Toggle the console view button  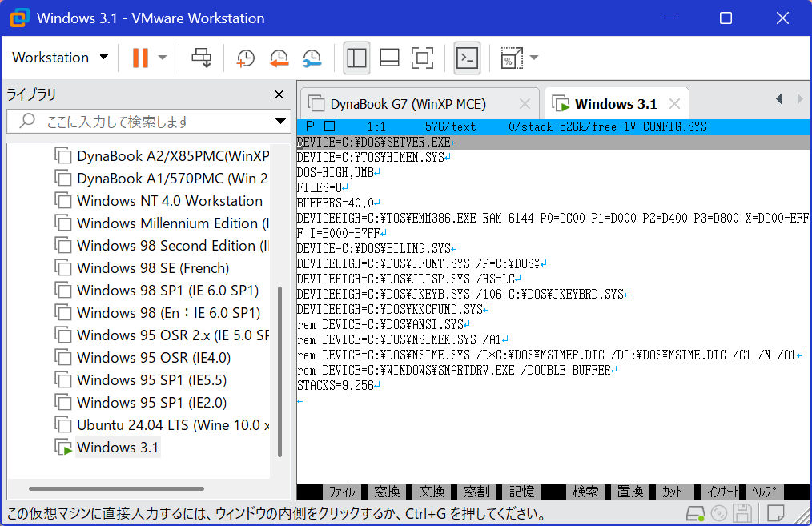467,58
